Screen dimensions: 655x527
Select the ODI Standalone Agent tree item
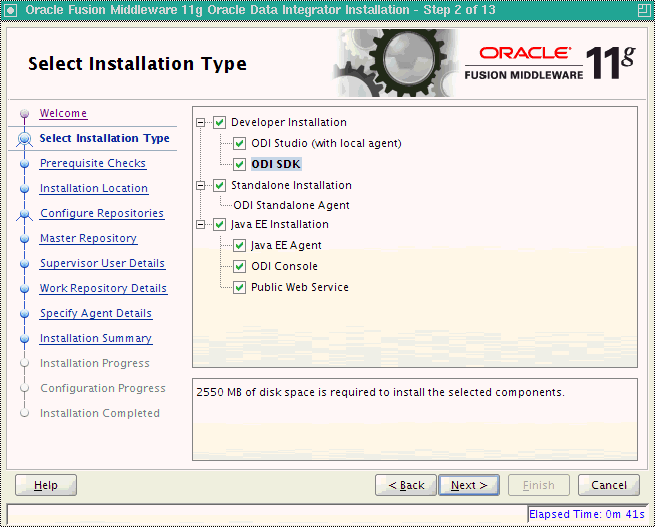pos(291,205)
